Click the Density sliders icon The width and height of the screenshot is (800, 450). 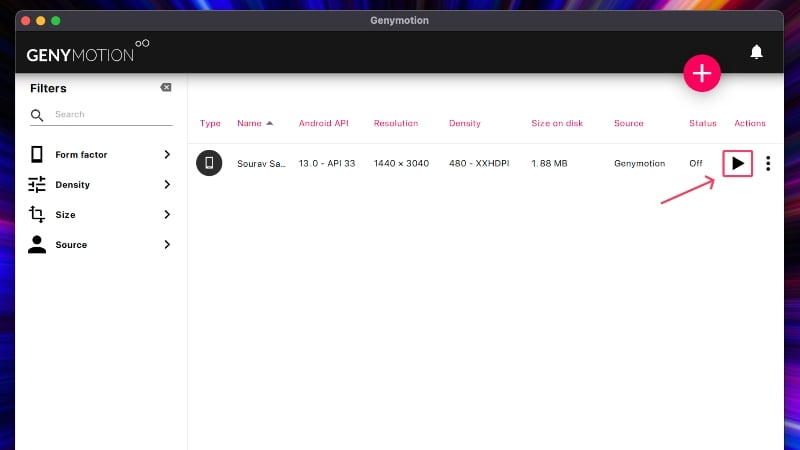37,184
